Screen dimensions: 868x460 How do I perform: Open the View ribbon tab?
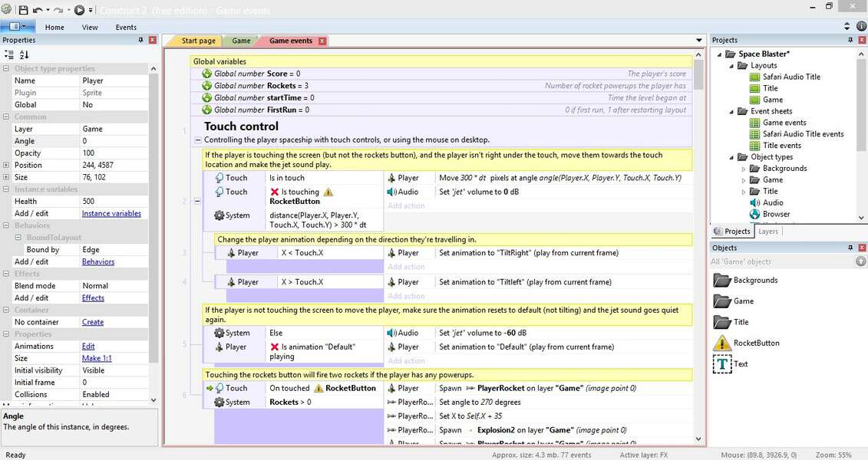90,27
